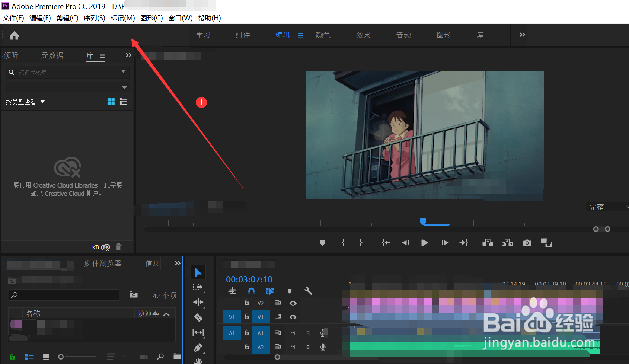Open the Comparison View button
This screenshot has height=364, width=629.
[546, 243]
